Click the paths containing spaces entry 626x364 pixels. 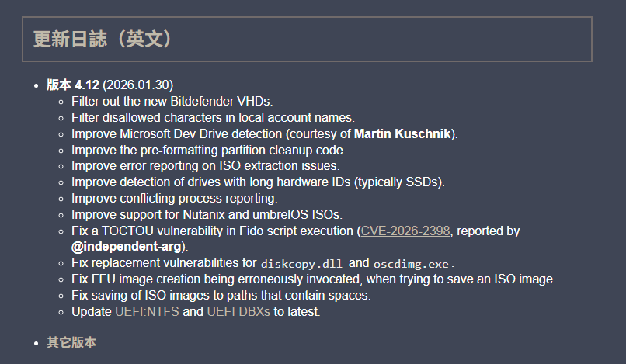coord(221,296)
